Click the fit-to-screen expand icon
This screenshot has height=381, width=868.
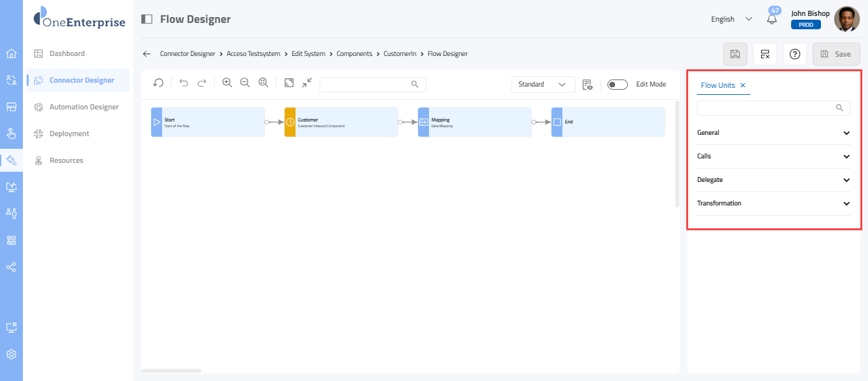[x=289, y=83]
